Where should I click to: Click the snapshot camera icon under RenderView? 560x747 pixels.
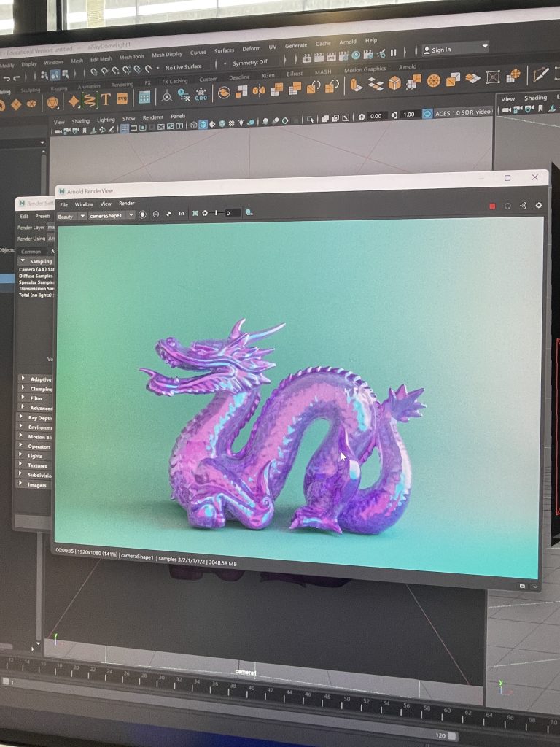point(522,586)
